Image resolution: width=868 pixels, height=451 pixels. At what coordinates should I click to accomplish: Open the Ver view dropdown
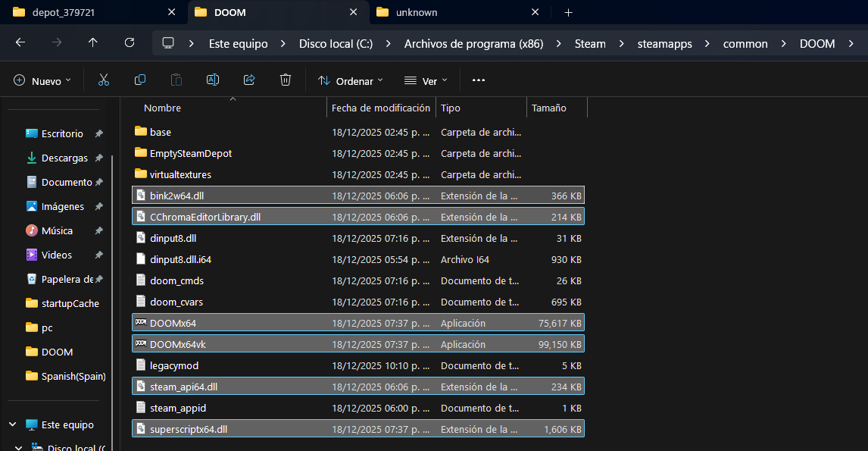(x=425, y=81)
